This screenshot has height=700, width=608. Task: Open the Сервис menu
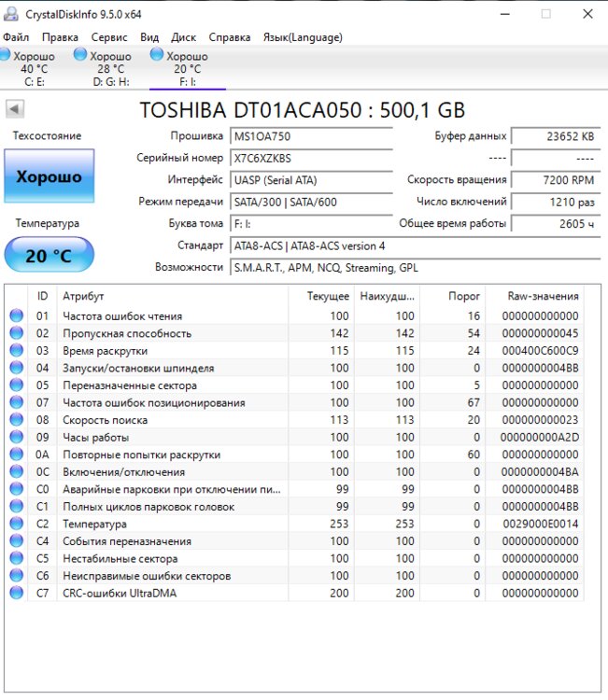pyautogui.click(x=109, y=37)
